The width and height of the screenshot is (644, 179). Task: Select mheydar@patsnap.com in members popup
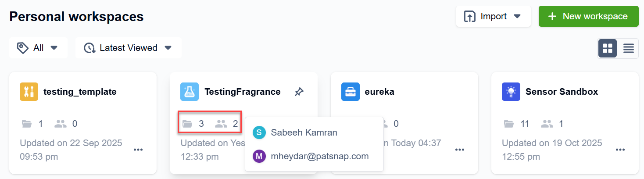pos(320,156)
